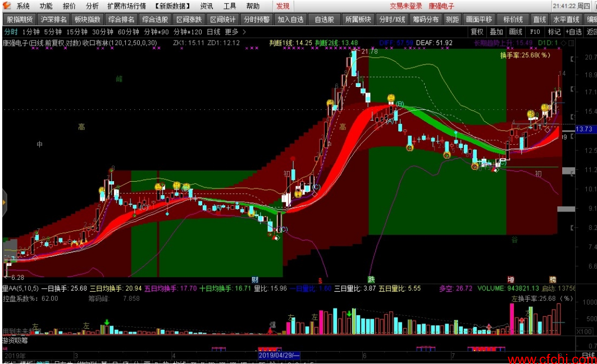The width and height of the screenshot is (597, 364).
Task: Select the 标价线 tool
Action: click(x=513, y=20)
